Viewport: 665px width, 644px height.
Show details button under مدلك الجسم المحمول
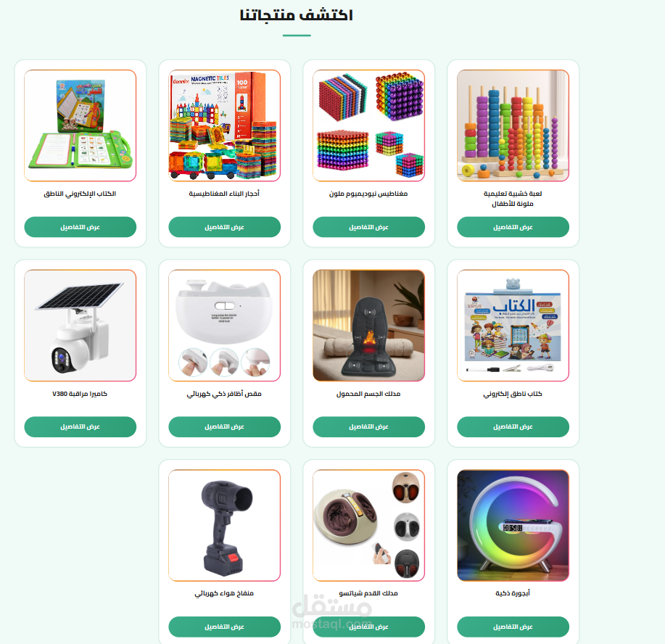(368, 426)
